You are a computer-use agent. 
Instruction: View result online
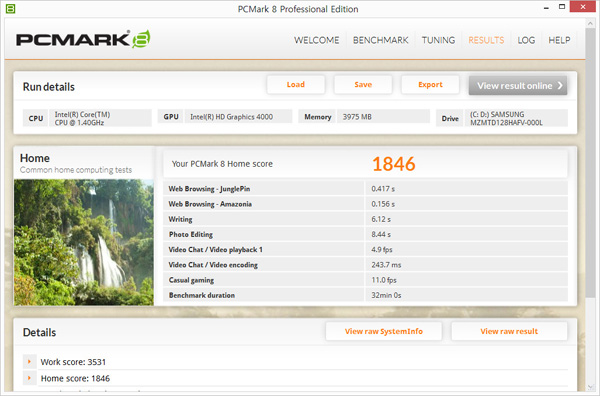518,85
